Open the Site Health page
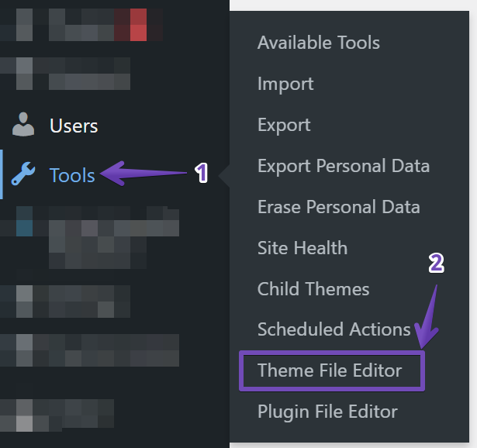The image size is (477, 448). 302,248
